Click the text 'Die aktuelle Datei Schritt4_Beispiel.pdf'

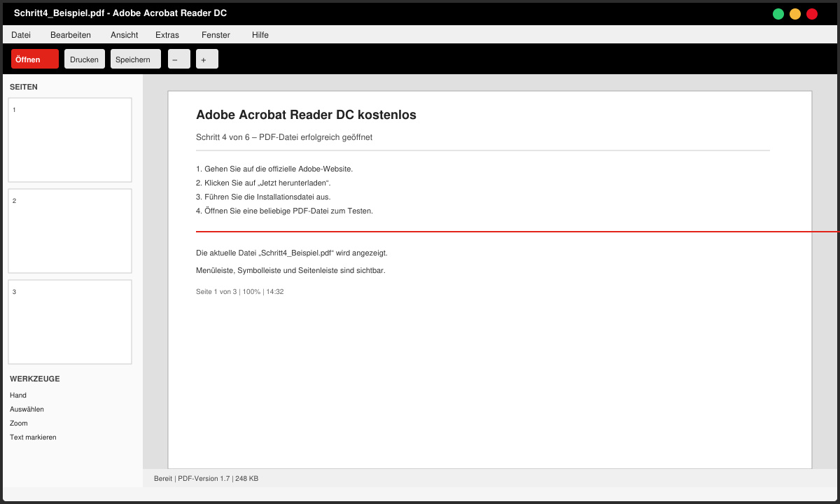292,253
